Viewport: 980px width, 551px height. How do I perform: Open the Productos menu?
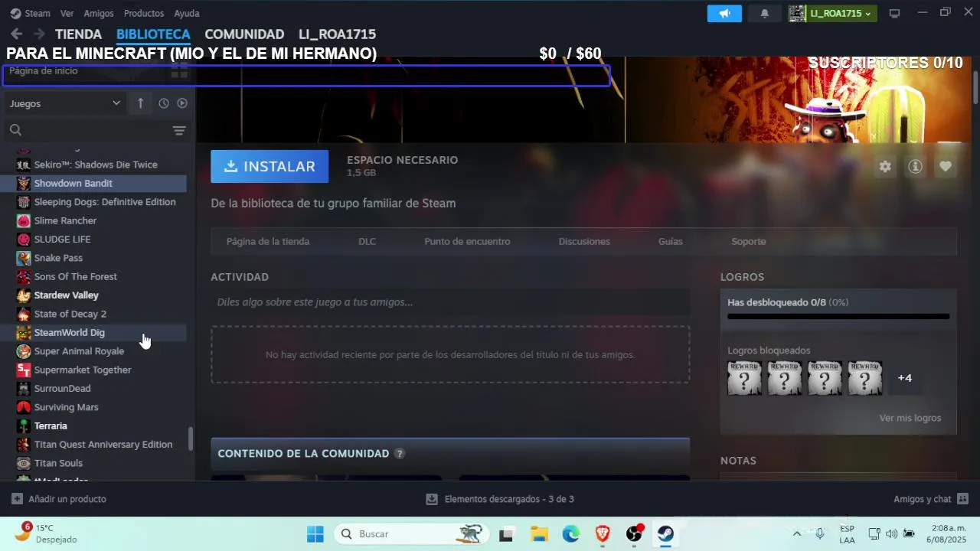(x=144, y=13)
